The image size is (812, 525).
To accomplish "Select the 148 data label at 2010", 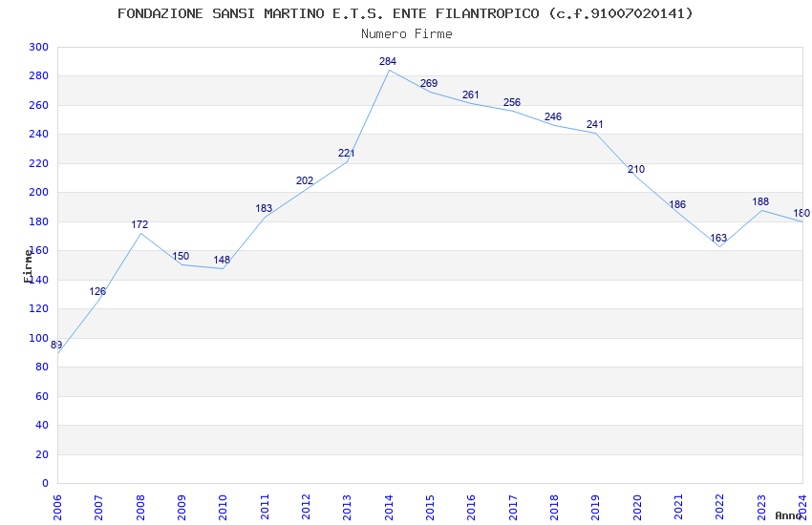I will point(222,260).
